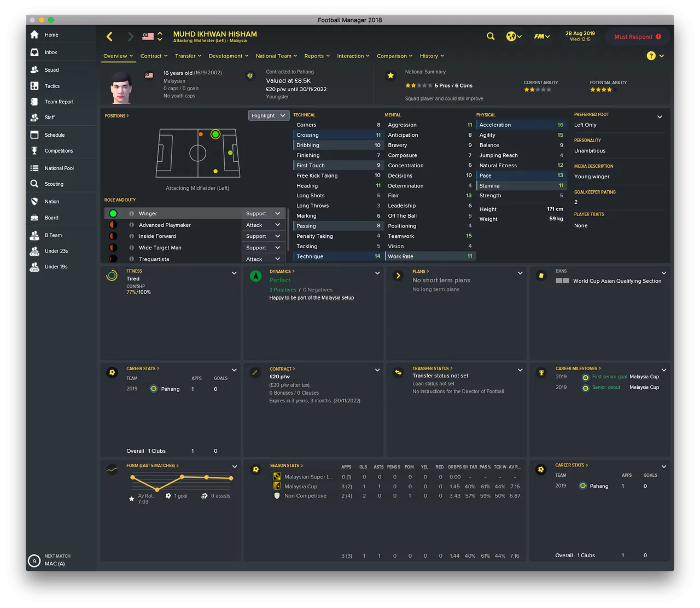Expand the Preferred Foot panel chevron
Screen dimensions: 700x608
click(x=660, y=116)
